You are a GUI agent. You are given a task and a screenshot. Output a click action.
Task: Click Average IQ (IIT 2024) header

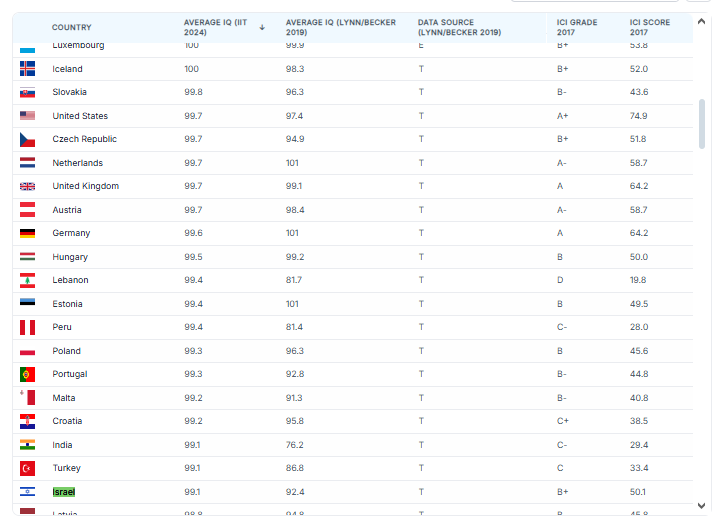216,27
